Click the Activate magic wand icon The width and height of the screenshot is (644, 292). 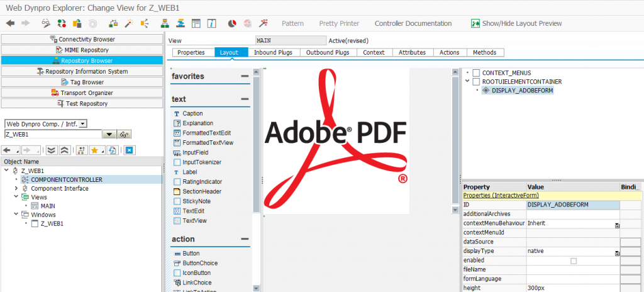coord(129,23)
